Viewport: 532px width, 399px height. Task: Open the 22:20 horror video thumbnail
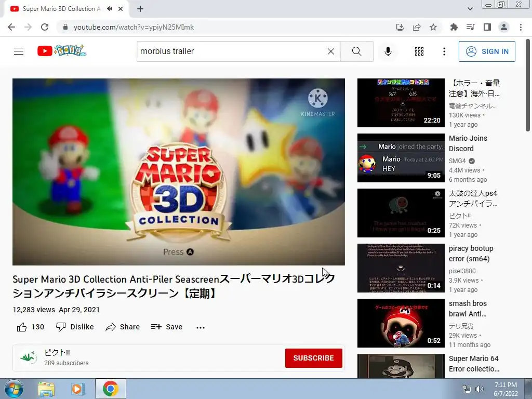pyautogui.click(x=401, y=103)
